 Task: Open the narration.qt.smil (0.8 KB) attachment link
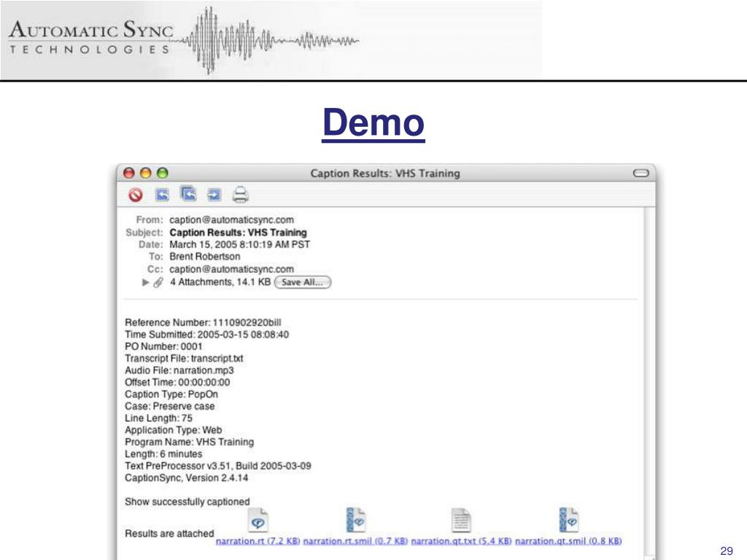point(568,541)
